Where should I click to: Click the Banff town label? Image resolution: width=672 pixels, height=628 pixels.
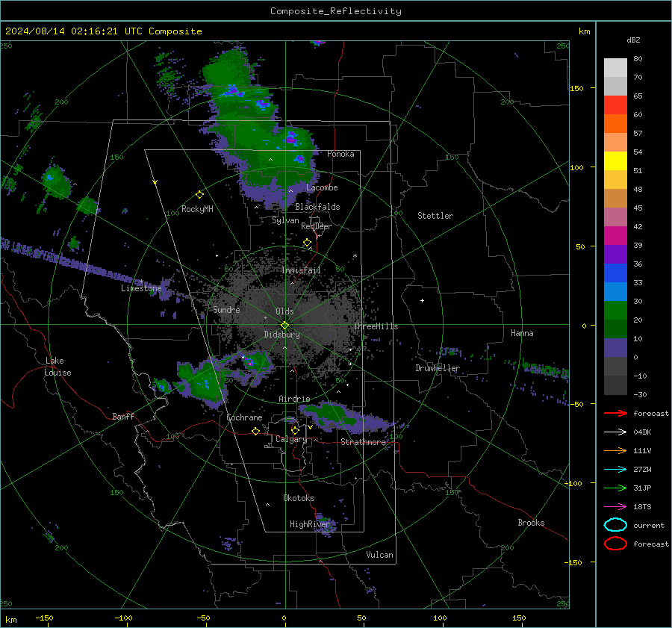123,416
